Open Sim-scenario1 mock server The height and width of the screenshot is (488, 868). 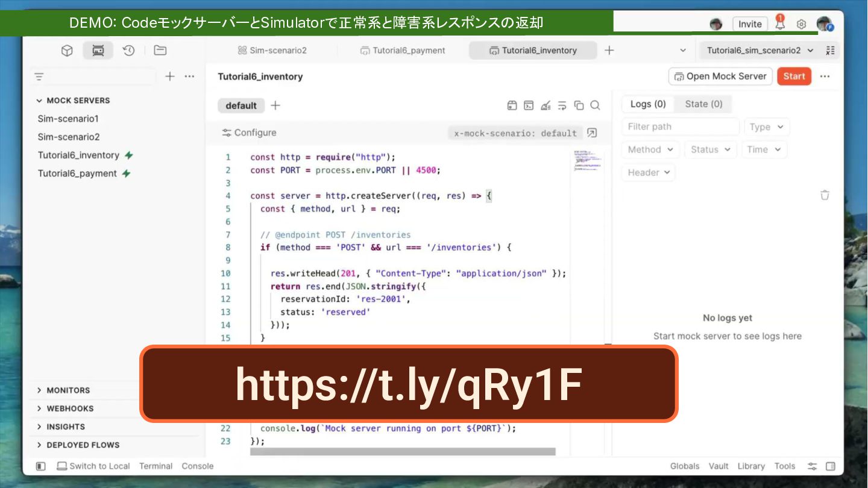coord(68,119)
